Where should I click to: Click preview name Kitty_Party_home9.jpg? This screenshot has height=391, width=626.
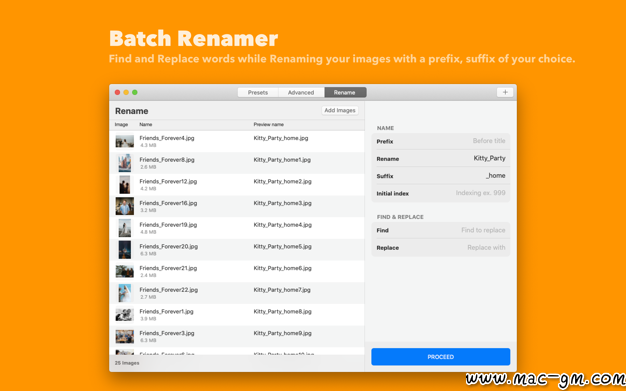(x=282, y=333)
